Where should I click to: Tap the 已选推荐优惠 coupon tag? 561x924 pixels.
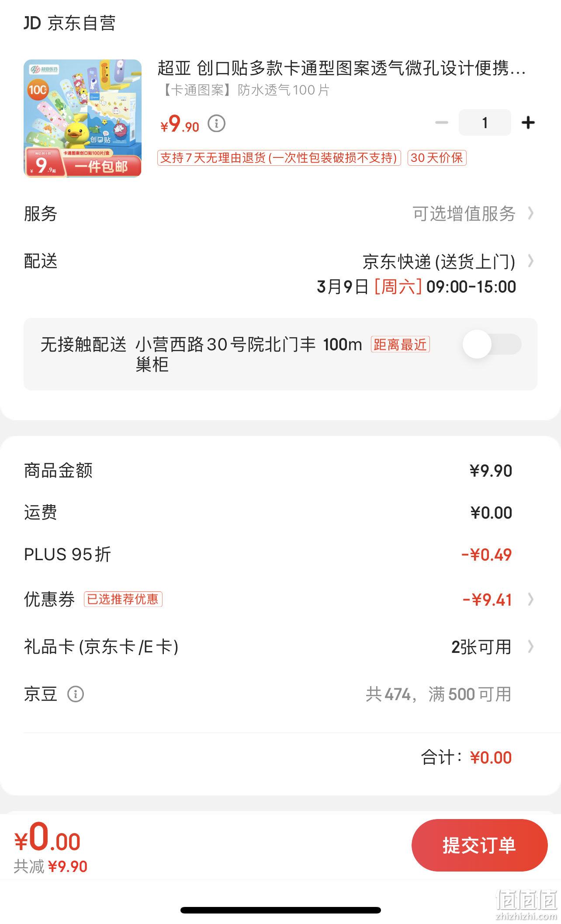pos(123,599)
